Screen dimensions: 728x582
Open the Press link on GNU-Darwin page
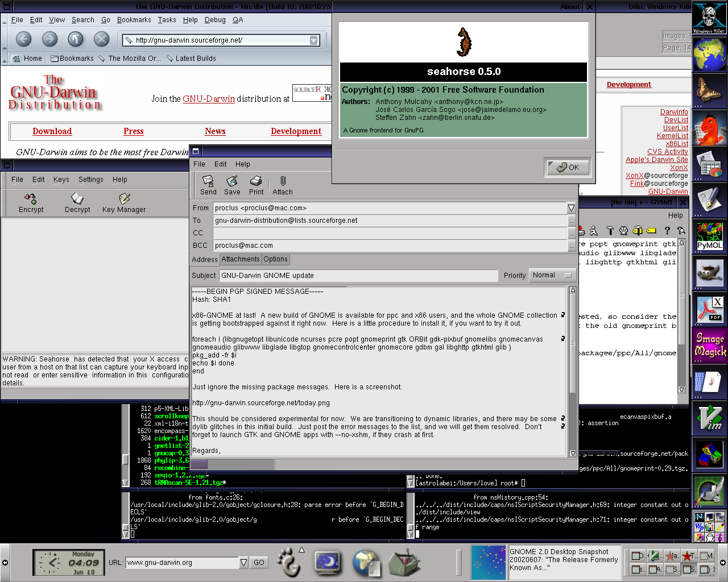click(x=134, y=131)
